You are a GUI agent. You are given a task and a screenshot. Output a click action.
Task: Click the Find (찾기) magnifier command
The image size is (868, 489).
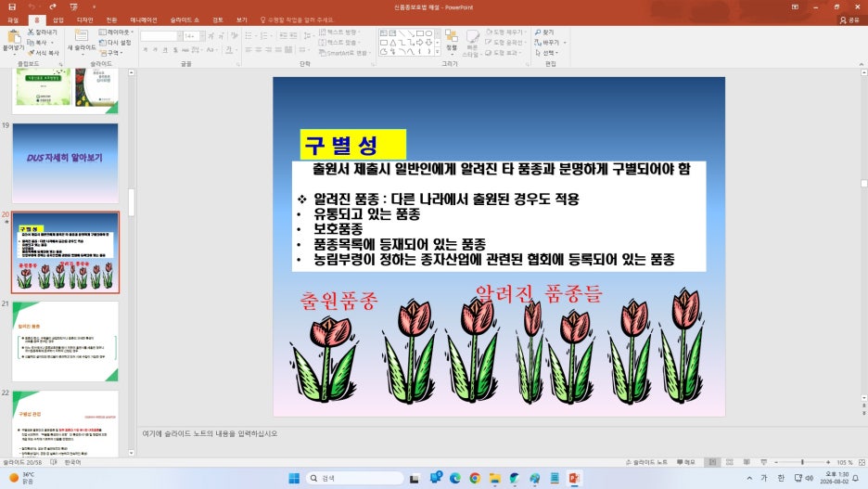(x=544, y=32)
